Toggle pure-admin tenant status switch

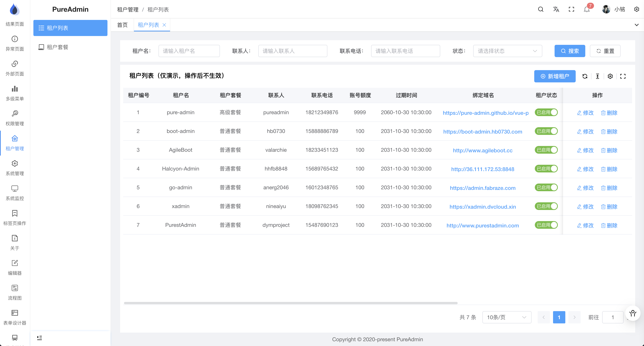coord(546,112)
